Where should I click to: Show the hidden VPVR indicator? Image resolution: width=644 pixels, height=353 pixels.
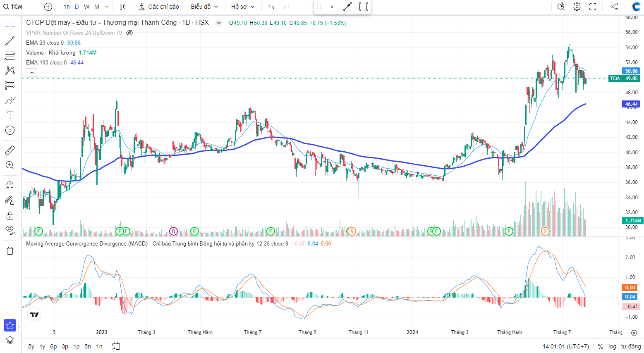(x=129, y=33)
